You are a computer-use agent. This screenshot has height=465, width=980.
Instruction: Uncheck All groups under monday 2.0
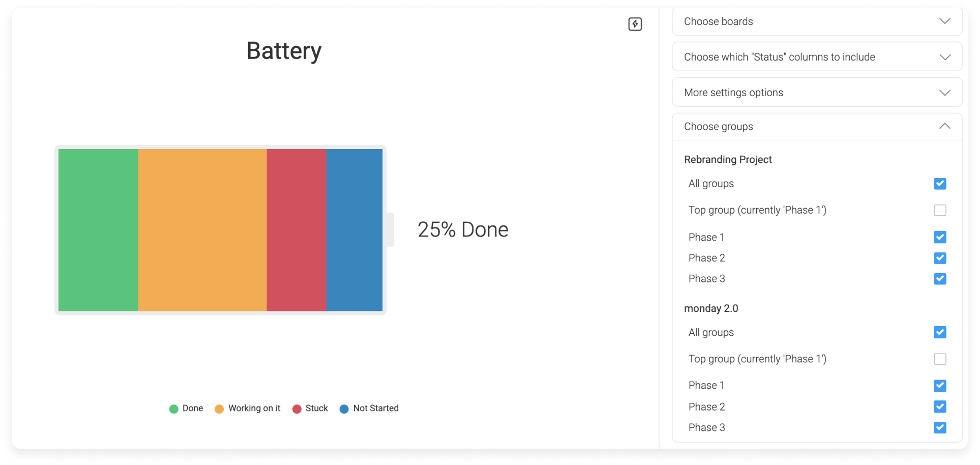click(x=940, y=332)
